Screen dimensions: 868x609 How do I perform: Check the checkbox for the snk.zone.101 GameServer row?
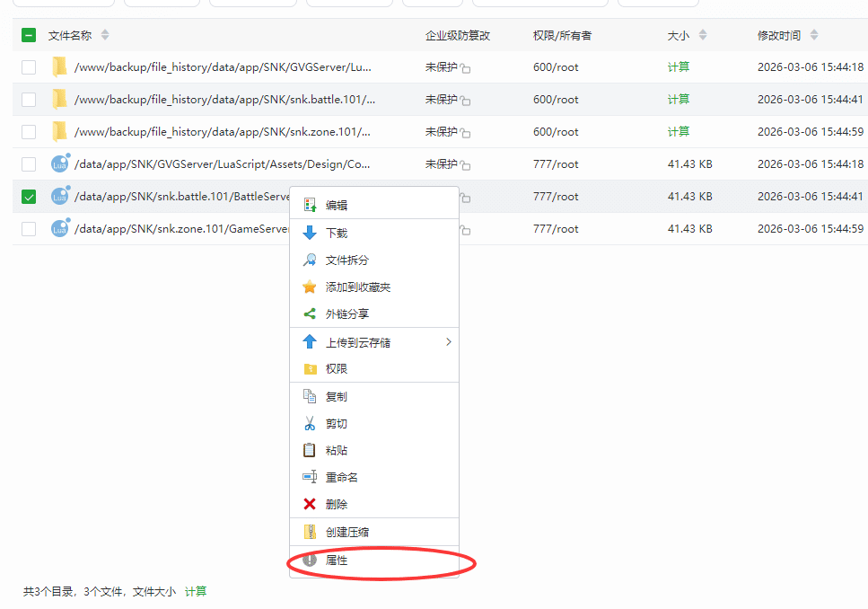click(28, 230)
